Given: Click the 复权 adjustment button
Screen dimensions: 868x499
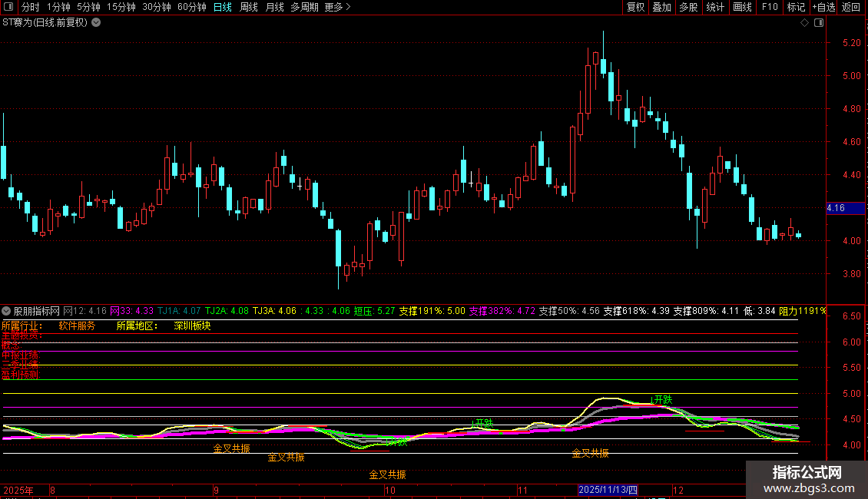Looking at the screenshot, I should (x=636, y=7).
